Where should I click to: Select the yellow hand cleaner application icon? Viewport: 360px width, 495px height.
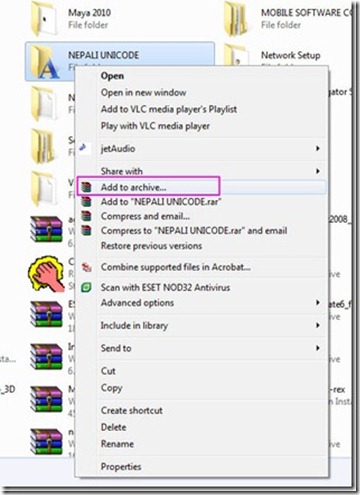tap(47, 274)
